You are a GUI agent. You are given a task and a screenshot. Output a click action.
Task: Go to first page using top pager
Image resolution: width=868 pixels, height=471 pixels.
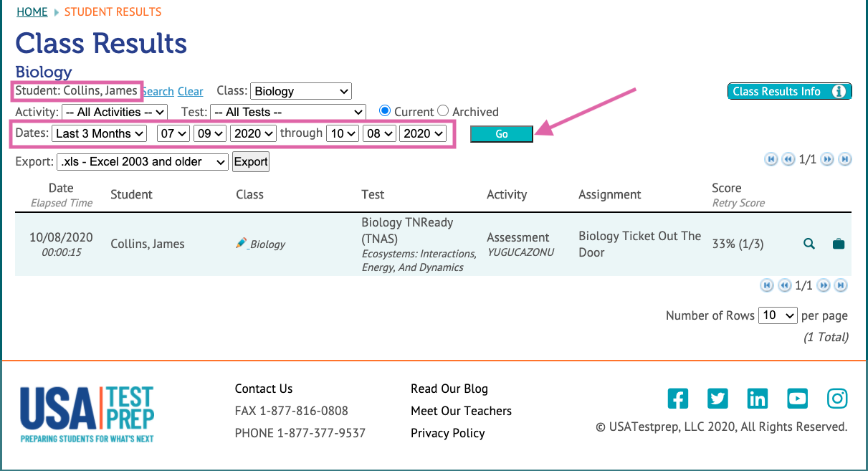click(771, 159)
